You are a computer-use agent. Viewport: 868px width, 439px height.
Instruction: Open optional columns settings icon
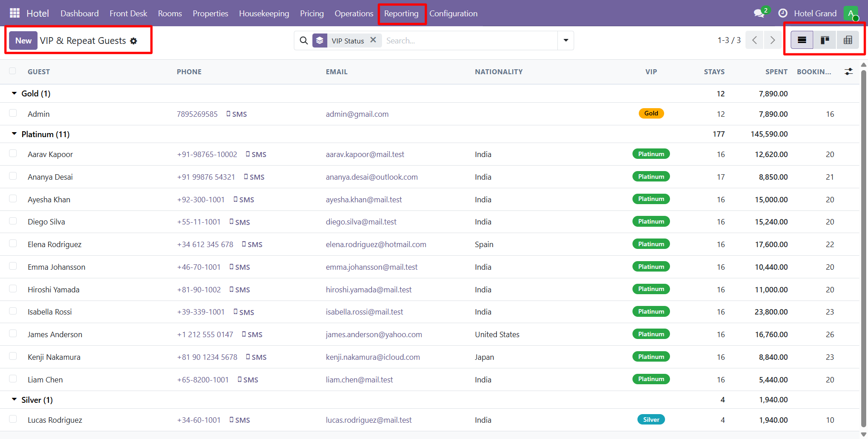pyautogui.click(x=849, y=72)
